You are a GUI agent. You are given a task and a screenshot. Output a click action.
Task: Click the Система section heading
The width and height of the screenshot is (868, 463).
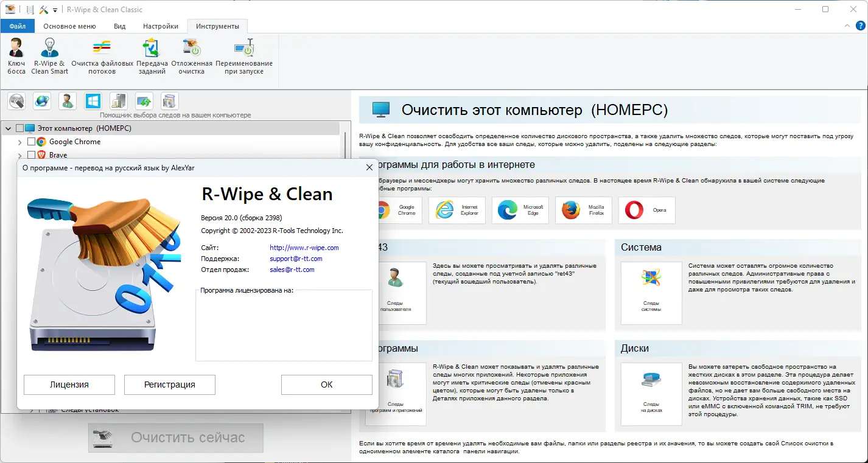coord(641,247)
